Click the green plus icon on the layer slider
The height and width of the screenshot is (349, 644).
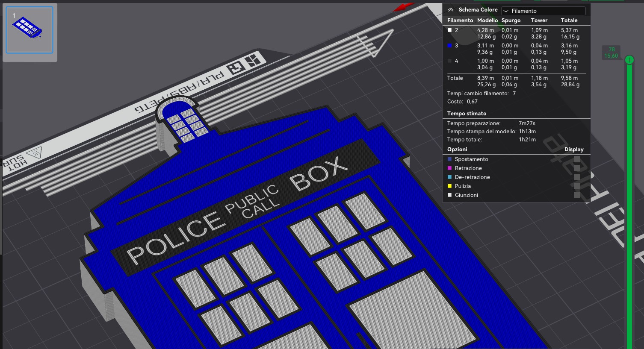629,60
